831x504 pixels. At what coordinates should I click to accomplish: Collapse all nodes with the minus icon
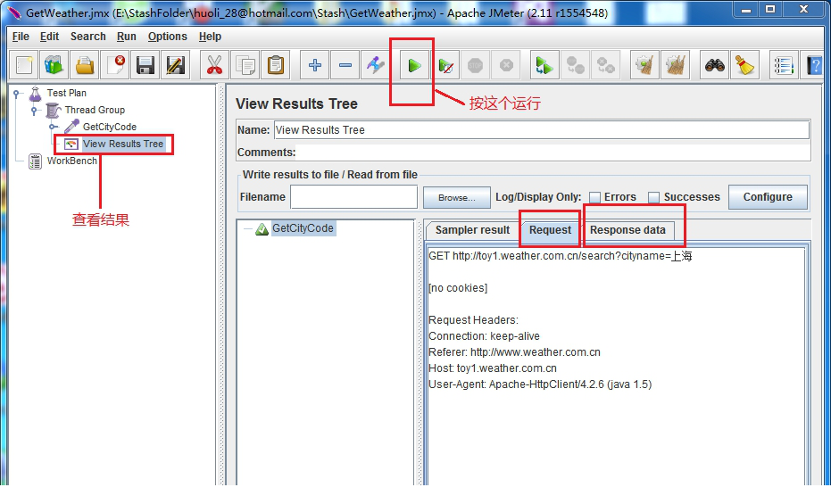click(345, 65)
